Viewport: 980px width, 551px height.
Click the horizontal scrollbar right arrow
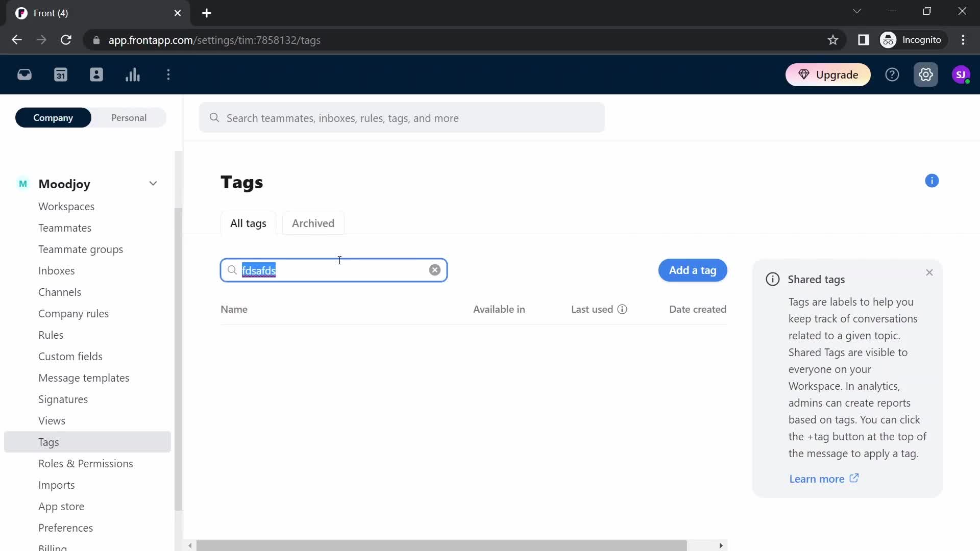721,545
